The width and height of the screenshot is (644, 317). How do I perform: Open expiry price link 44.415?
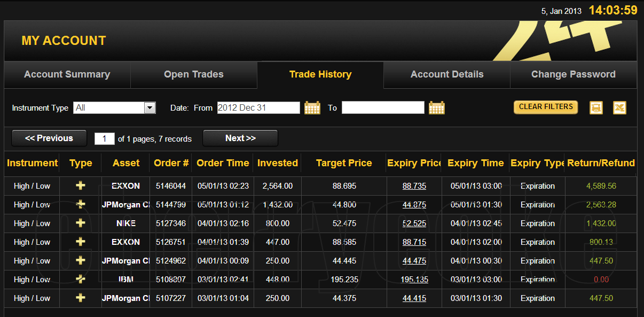click(414, 298)
